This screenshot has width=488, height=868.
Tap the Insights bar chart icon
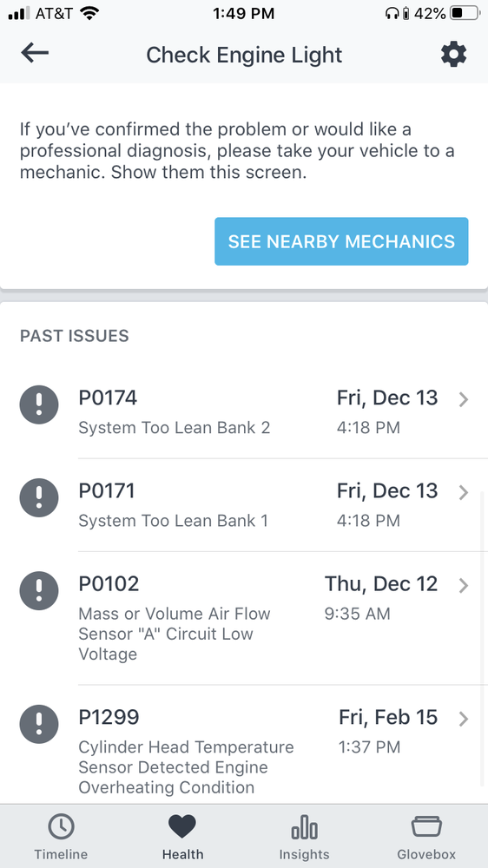(x=304, y=827)
